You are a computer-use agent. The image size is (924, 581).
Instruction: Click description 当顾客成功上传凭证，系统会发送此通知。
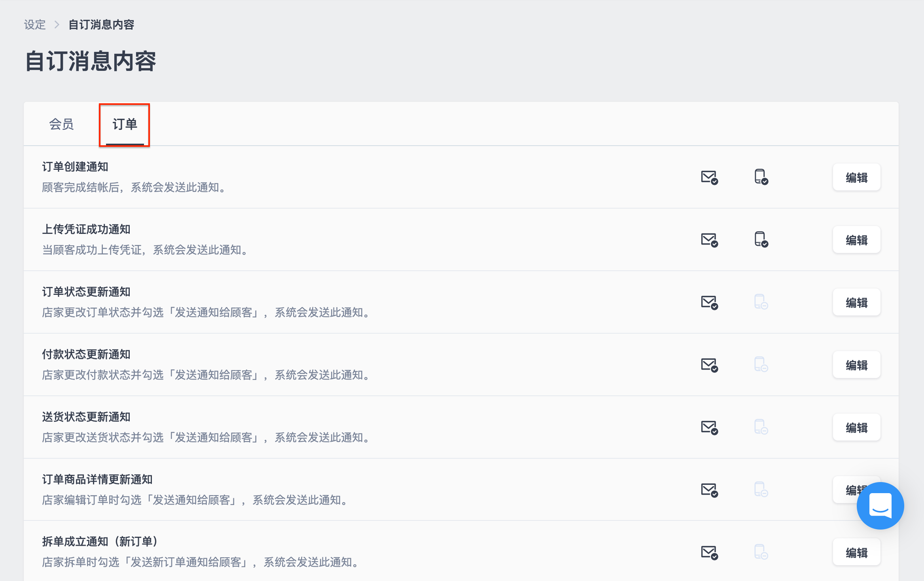tap(146, 250)
